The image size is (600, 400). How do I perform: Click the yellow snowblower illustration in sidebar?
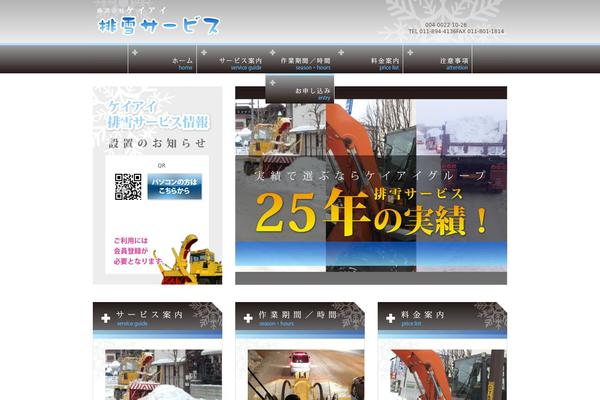pos(188,260)
